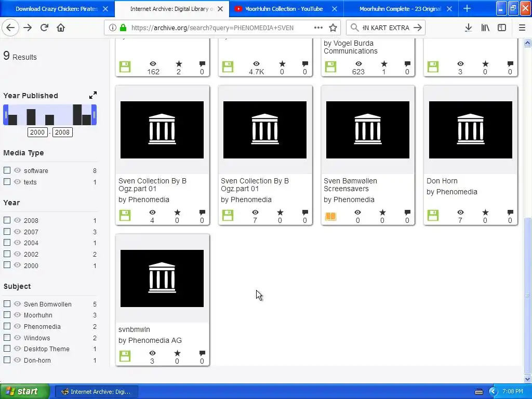The height and width of the screenshot is (399, 532).
Task: Click the search magnifier icon in search box
Action: point(354,28)
